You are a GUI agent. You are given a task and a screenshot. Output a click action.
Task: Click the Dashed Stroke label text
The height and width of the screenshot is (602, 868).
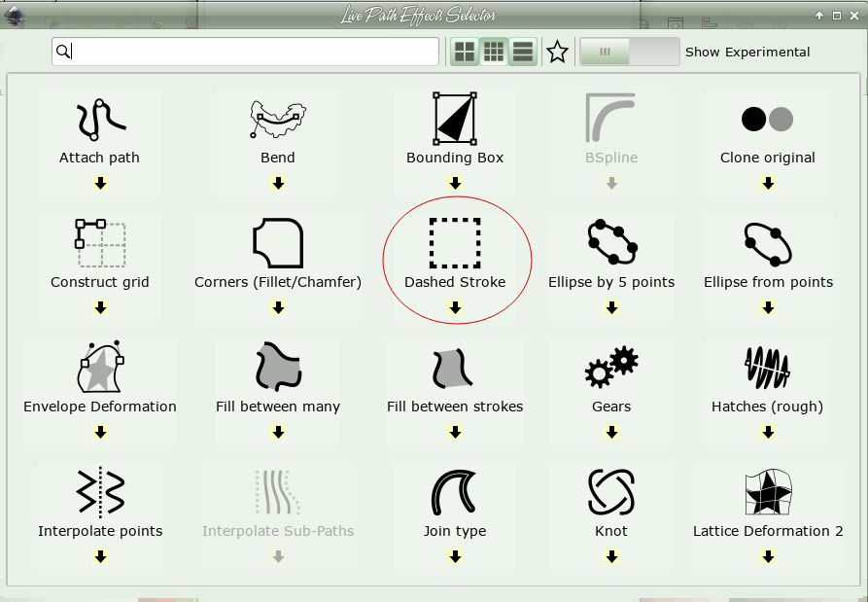click(x=455, y=282)
